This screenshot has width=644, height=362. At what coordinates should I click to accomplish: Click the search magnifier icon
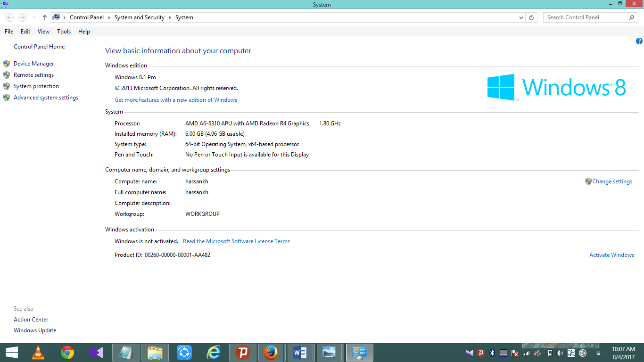coord(632,17)
